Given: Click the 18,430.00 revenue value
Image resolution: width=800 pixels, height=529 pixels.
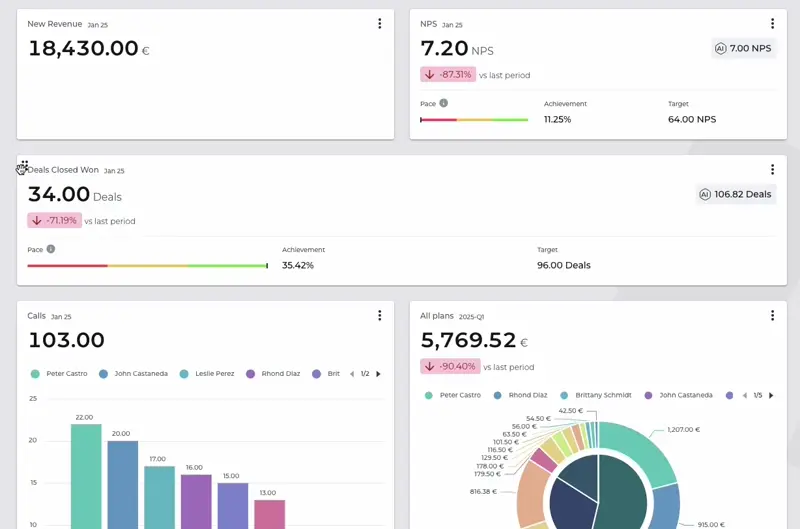Looking at the screenshot, I should (x=83, y=48).
